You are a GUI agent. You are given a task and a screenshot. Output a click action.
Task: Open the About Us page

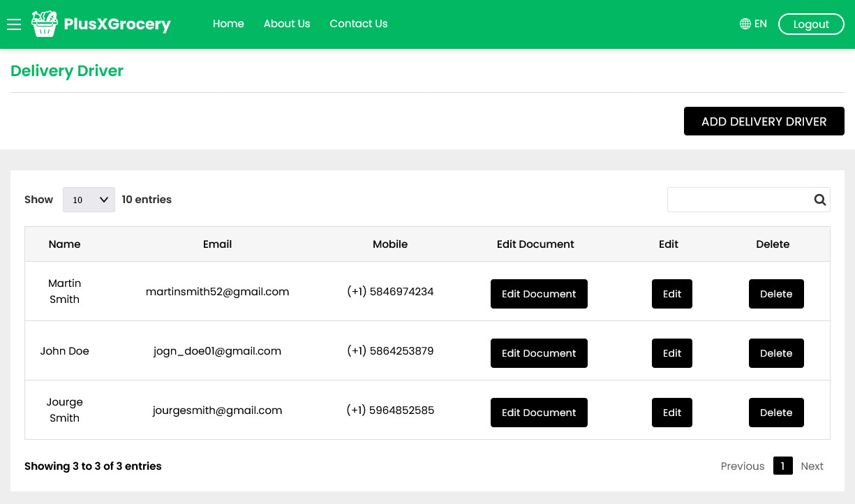point(286,24)
